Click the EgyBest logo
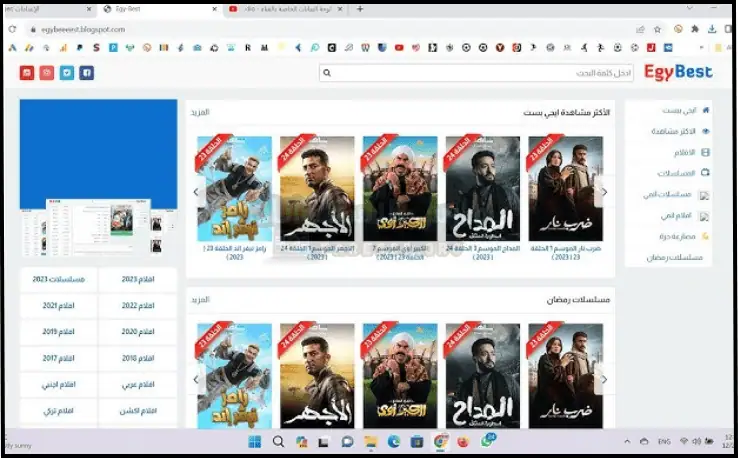This screenshot has width=738, height=458. coord(677,72)
